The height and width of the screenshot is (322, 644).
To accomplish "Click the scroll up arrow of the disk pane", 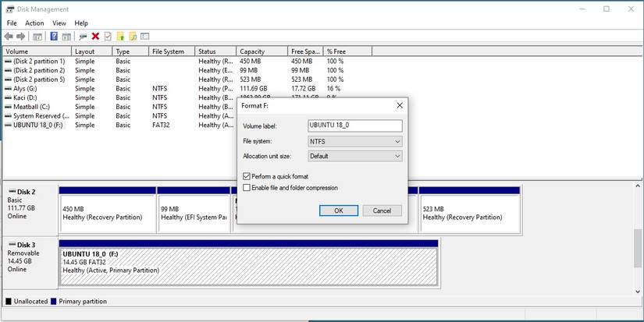I will click(x=638, y=186).
